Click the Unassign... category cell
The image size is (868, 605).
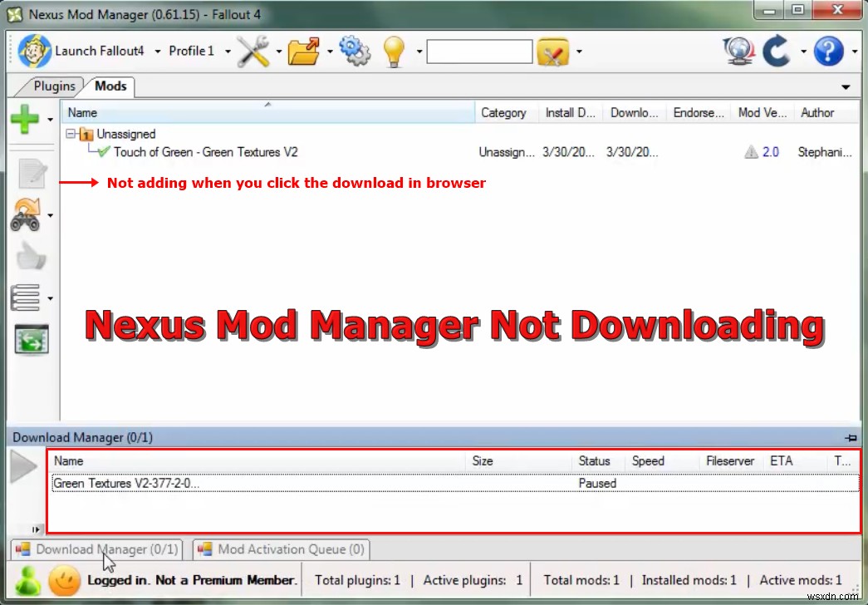tap(507, 152)
